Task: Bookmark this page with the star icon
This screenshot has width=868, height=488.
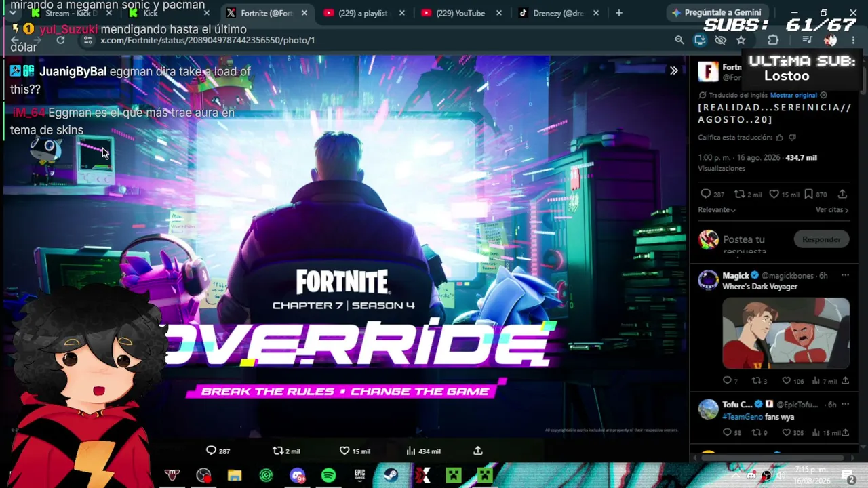Action: [741, 40]
